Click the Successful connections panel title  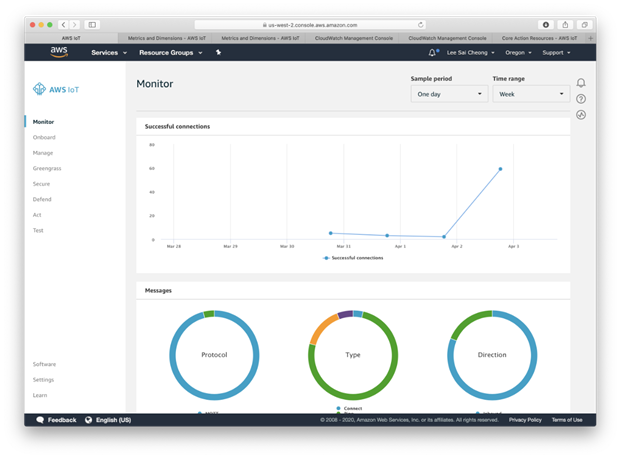pos(177,127)
